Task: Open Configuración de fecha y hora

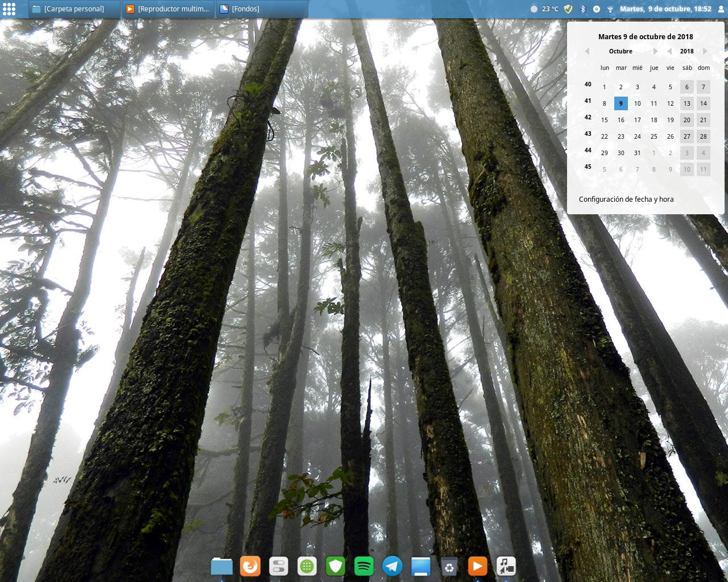Action: click(x=626, y=199)
